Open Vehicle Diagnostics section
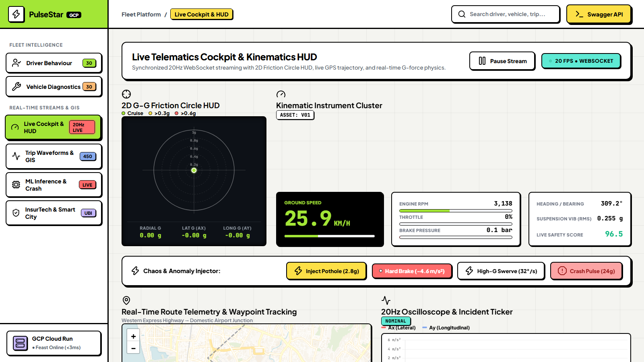 click(x=54, y=86)
